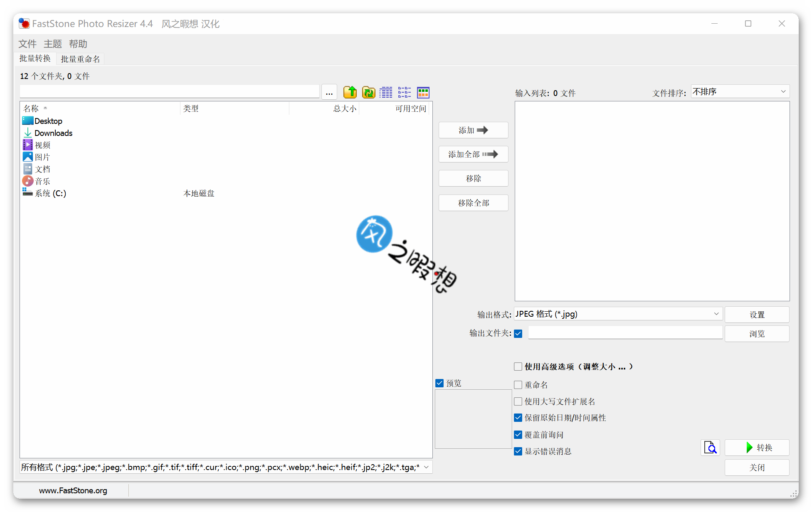Refresh the folder list icon
Screen dimensions: 812x512
tap(368, 92)
